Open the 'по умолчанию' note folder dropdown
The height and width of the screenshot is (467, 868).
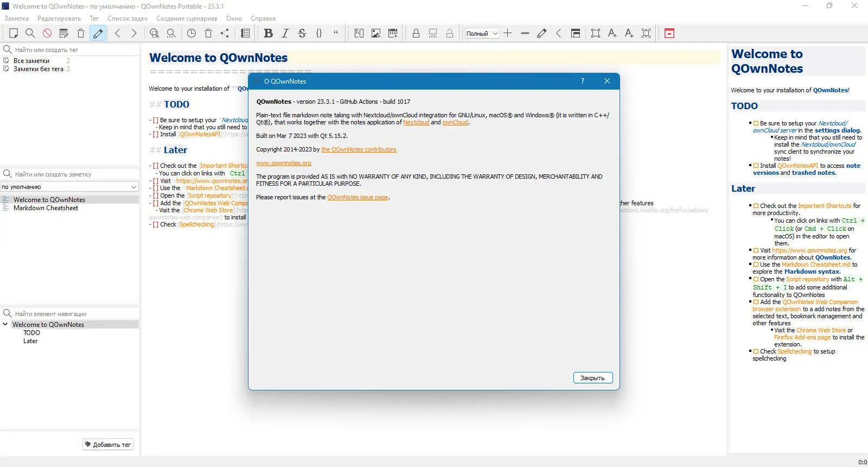(69, 187)
